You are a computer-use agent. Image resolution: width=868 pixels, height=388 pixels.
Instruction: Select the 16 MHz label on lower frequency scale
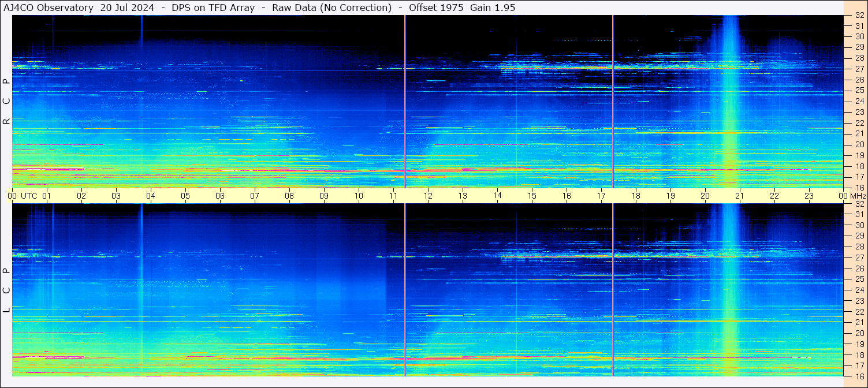click(x=859, y=376)
